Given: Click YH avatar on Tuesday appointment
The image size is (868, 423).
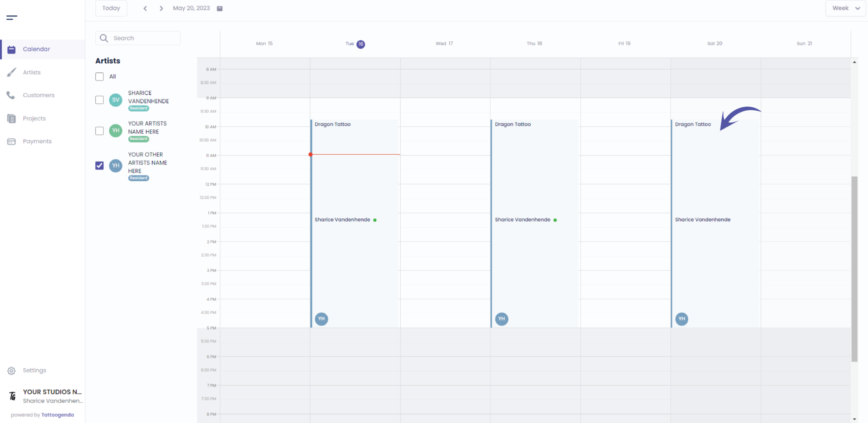Looking at the screenshot, I should [x=322, y=319].
